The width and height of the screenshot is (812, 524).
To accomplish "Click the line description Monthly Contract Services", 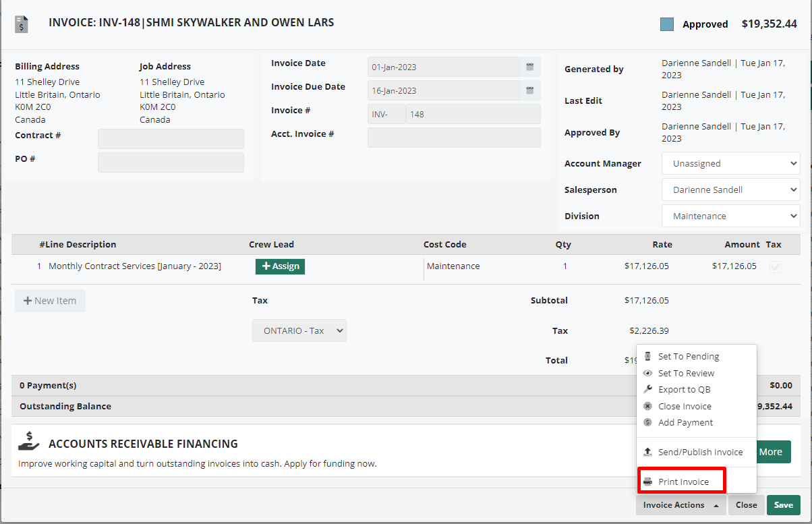I will [135, 266].
